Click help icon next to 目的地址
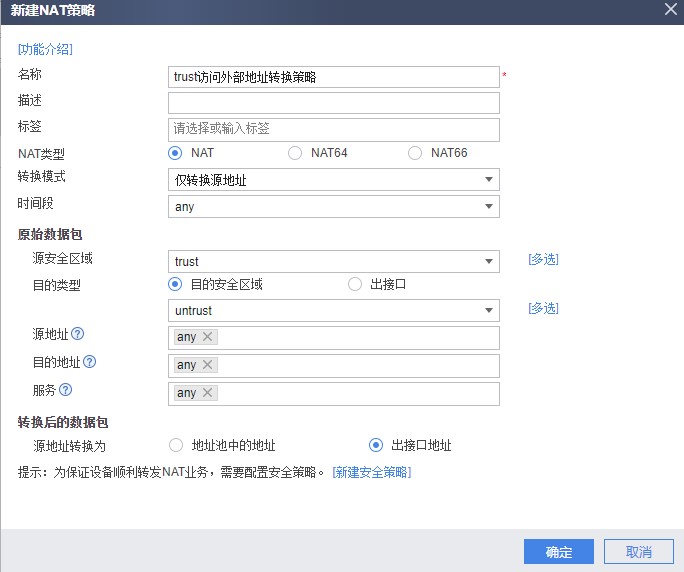 click(x=89, y=362)
